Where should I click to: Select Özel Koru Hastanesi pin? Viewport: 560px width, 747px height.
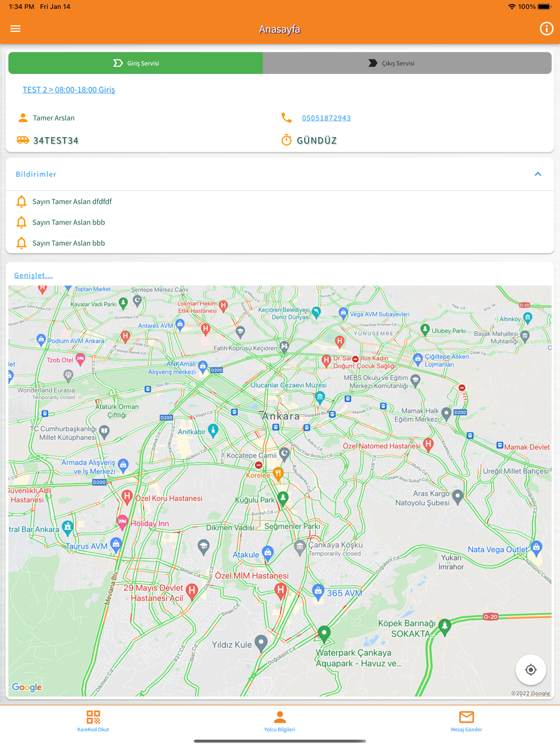pos(127,496)
